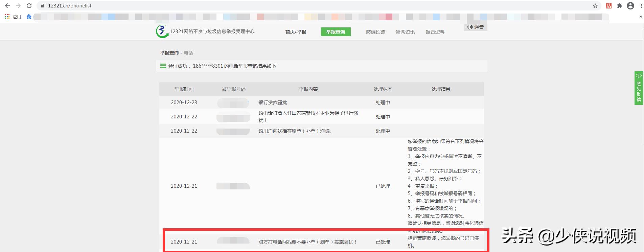Open the 首页•举报 navigation tab
The image size is (644, 252).
[296, 32]
